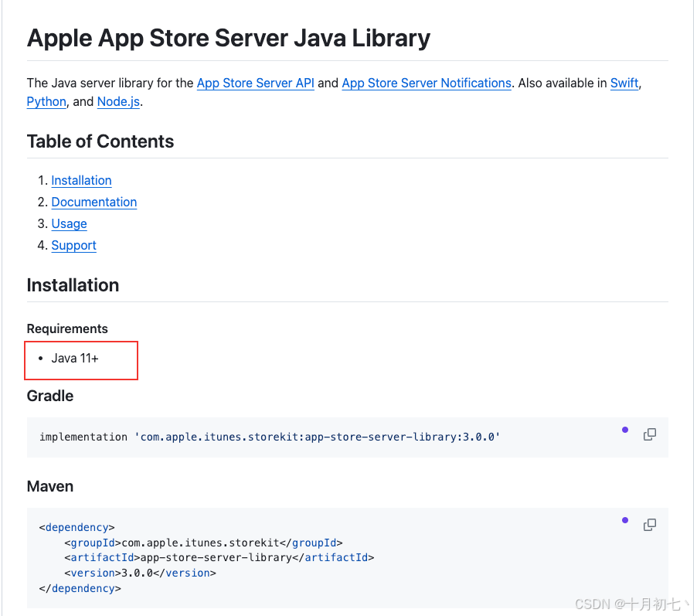697x616 pixels.
Task: Click purple dot in Maven code block
Action: click(625, 520)
